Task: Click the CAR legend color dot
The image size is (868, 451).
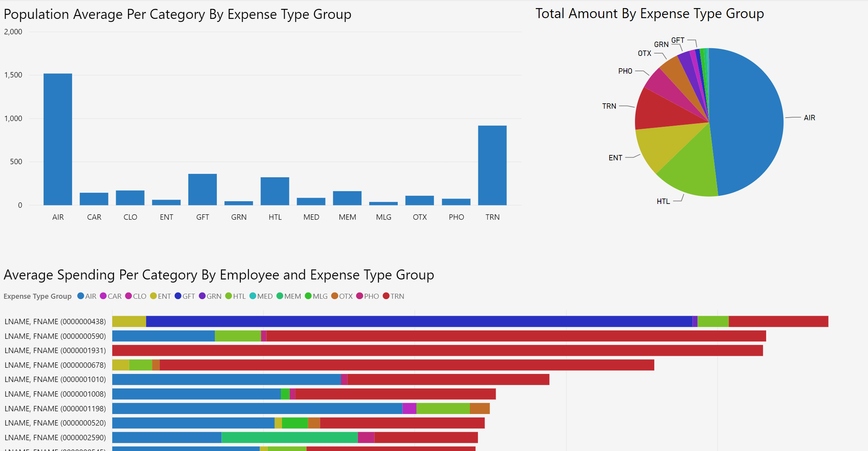Action: coord(103,296)
